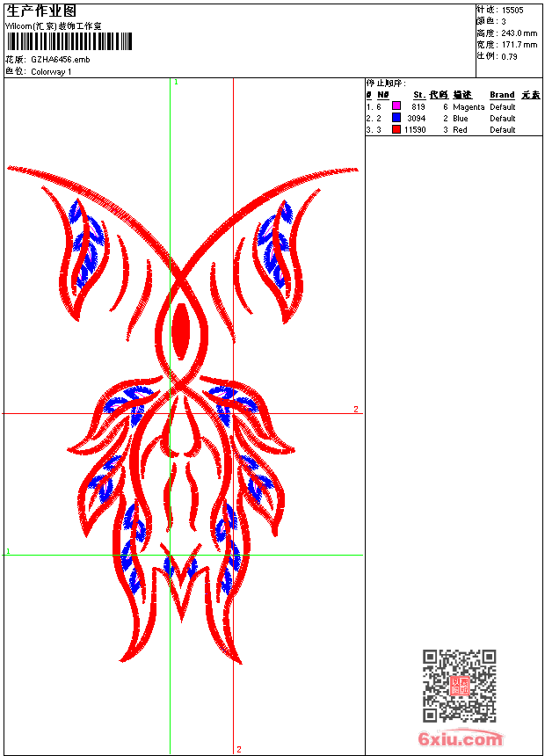Click the 'Brand' column header
Viewport: 545px width, 756px height.
[502, 95]
